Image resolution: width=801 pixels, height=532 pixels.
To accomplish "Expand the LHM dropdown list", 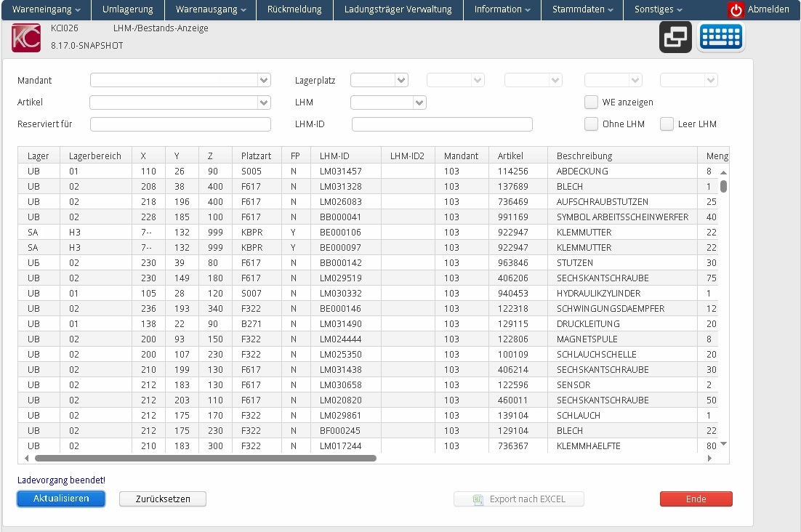I will tap(419, 102).
